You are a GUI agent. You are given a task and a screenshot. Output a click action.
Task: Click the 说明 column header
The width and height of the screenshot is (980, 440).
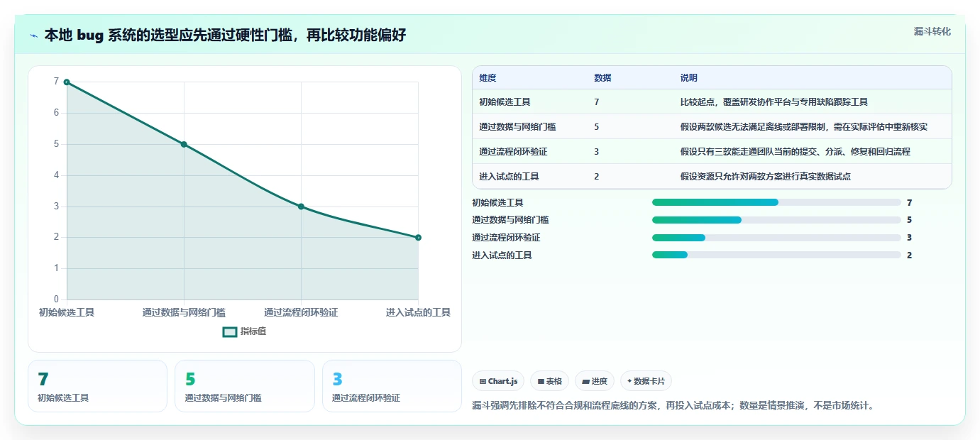pyautogui.click(x=688, y=77)
